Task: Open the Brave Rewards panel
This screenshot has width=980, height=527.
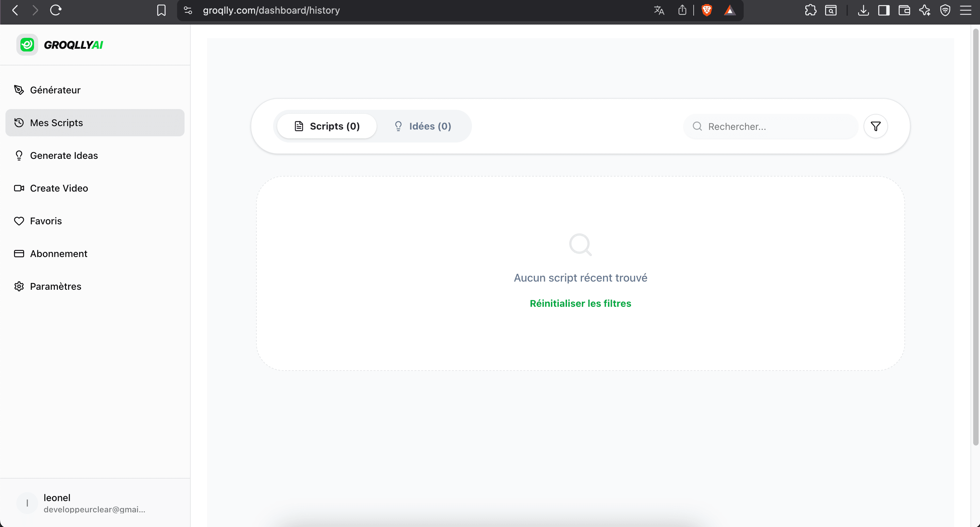Action: coord(730,10)
